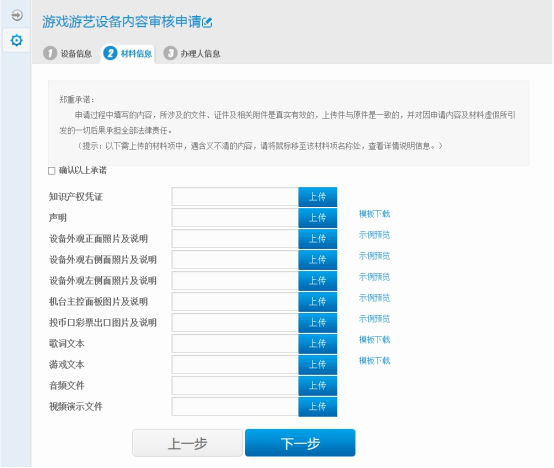Image resolution: width=554 pixels, height=468 pixels.
Task: Proceed with the 下一步 button
Action: pyautogui.click(x=300, y=443)
